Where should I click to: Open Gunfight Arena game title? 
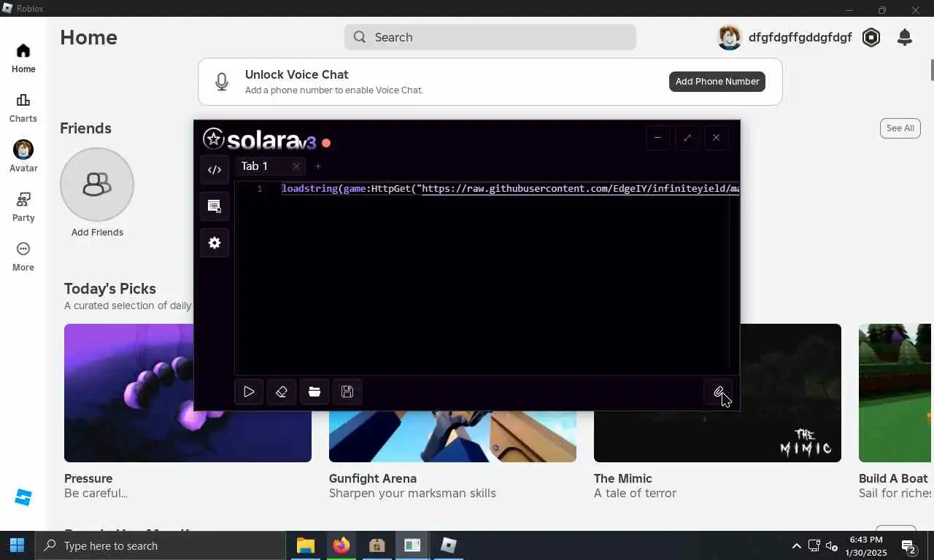(x=373, y=478)
